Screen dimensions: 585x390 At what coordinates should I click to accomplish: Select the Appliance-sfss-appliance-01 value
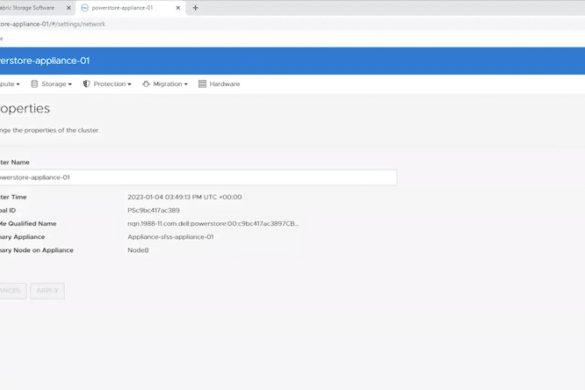[171, 237]
